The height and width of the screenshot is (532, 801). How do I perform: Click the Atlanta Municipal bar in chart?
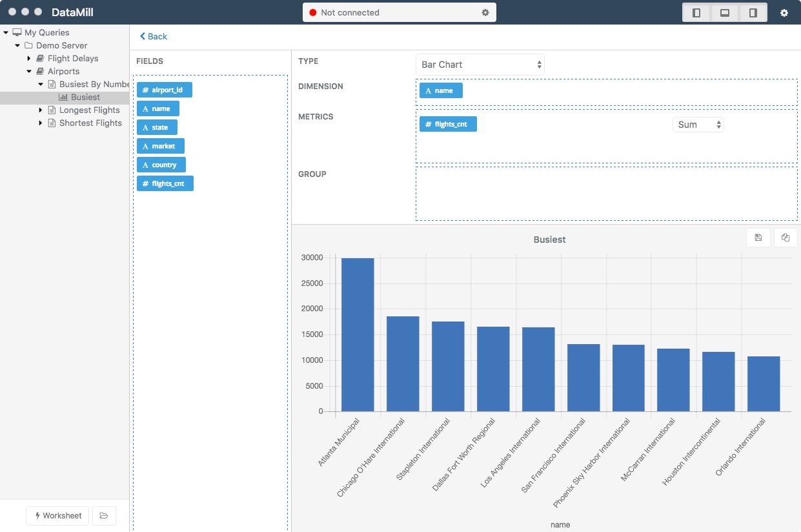[358, 334]
